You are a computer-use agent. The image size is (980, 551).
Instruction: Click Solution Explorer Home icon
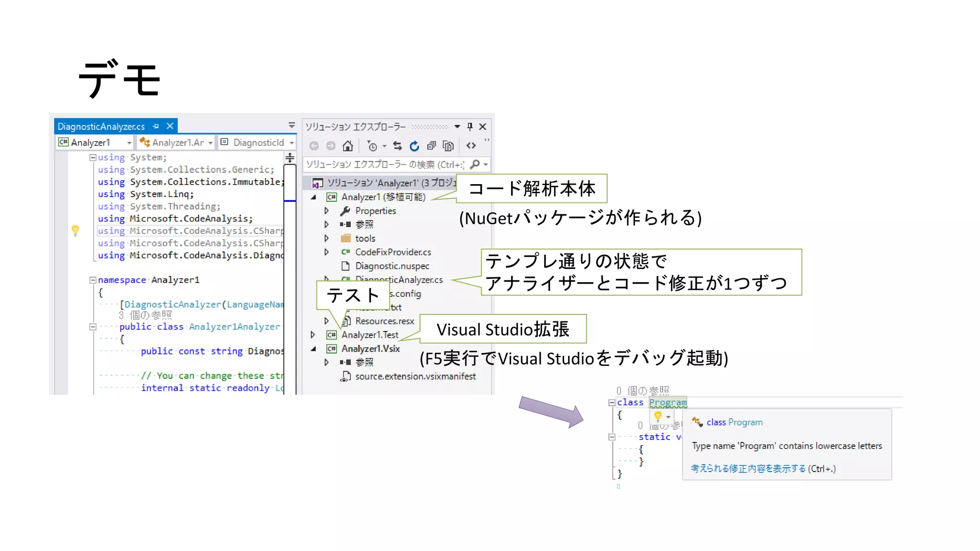coord(348,146)
